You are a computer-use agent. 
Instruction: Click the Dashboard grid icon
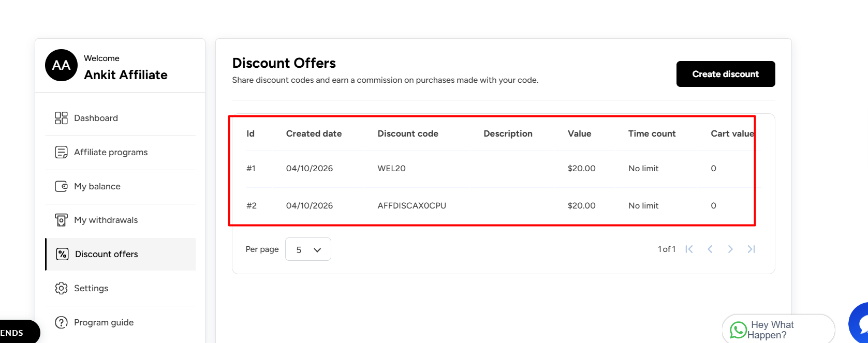tap(61, 118)
